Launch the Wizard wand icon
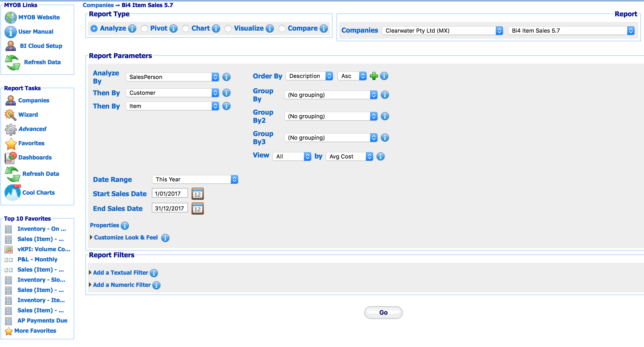The width and height of the screenshot is (644, 347). (x=11, y=115)
